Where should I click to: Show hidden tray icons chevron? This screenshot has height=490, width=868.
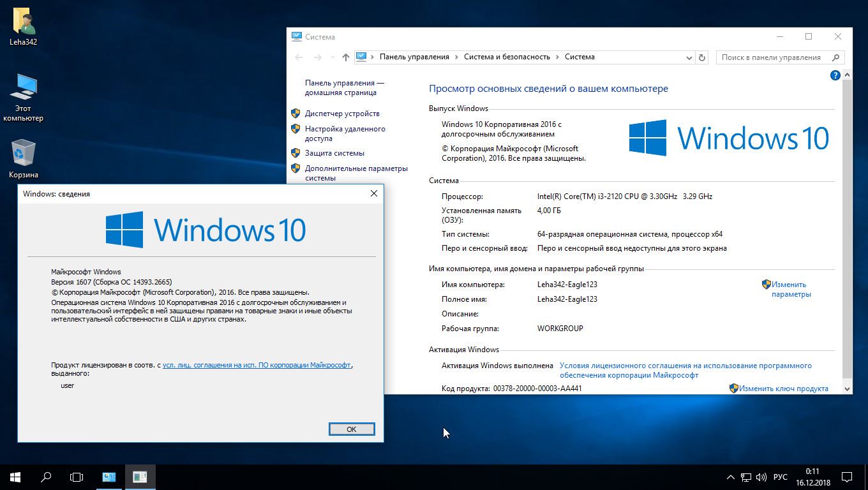coord(731,477)
